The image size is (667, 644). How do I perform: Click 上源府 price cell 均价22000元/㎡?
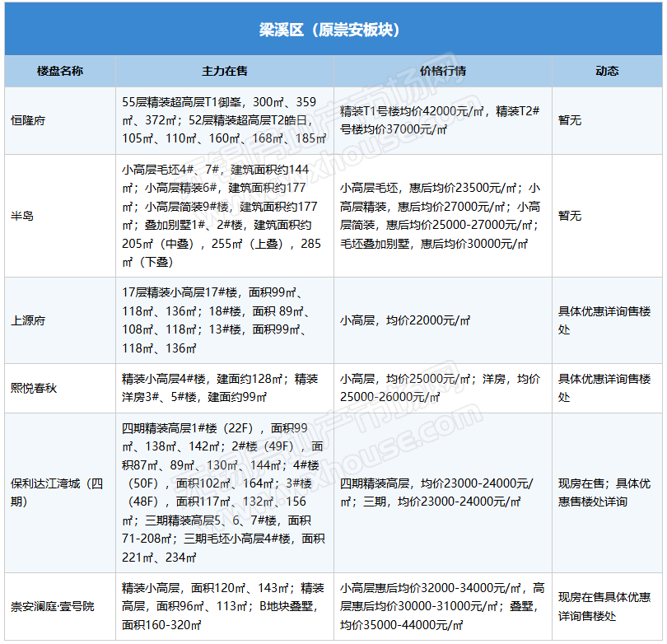pos(442,320)
